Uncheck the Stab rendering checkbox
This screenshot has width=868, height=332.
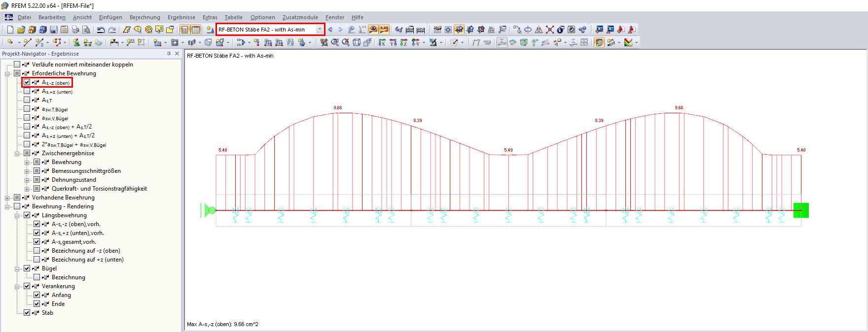(27, 313)
